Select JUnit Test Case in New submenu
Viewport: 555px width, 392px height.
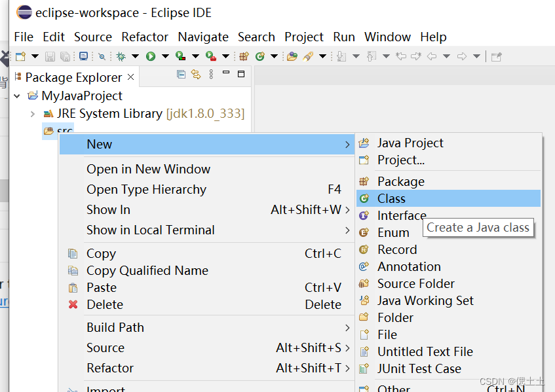coord(448,368)
